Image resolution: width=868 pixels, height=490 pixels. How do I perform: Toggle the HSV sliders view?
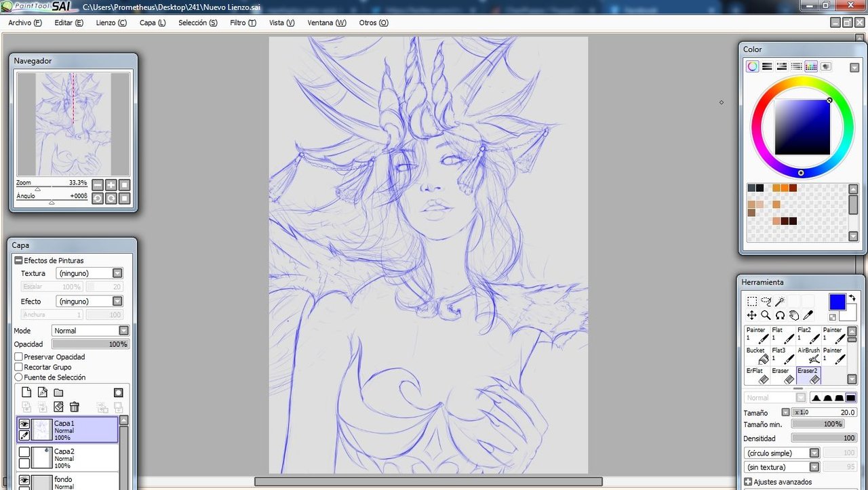click(782, 66)
